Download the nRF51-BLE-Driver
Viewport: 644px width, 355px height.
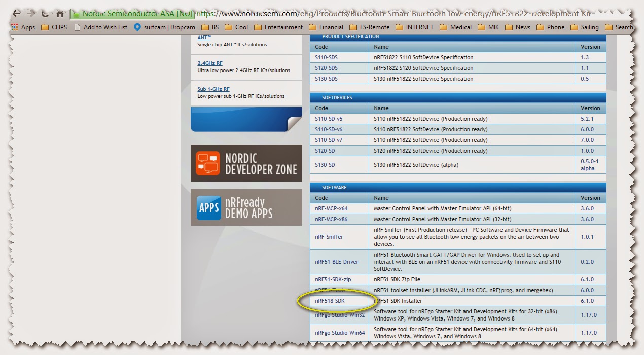(337, 262)
